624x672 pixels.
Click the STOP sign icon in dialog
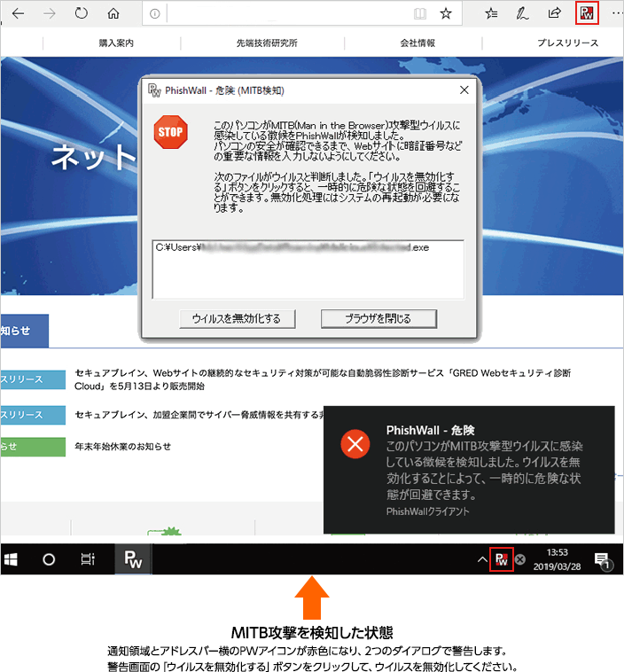click(x=170, y=132)
